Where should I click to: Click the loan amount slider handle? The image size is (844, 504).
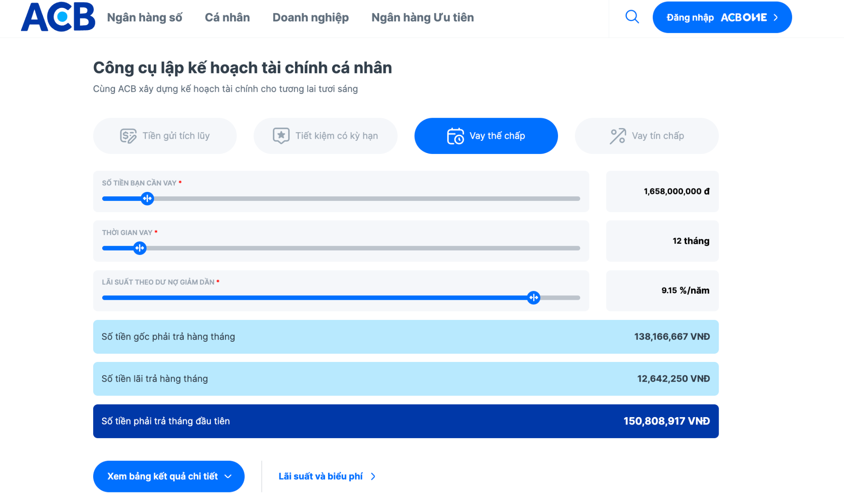pyautogui.click(x=147, y=198)
